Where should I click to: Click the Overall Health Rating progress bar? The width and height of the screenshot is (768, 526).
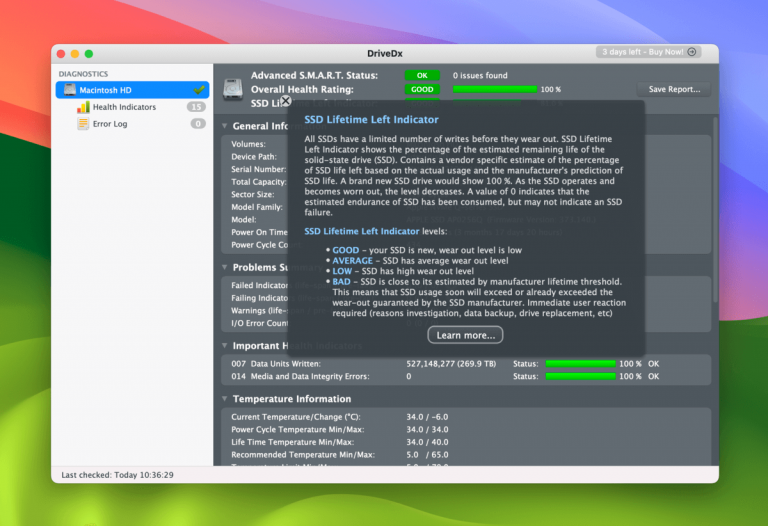click(494, 89)
